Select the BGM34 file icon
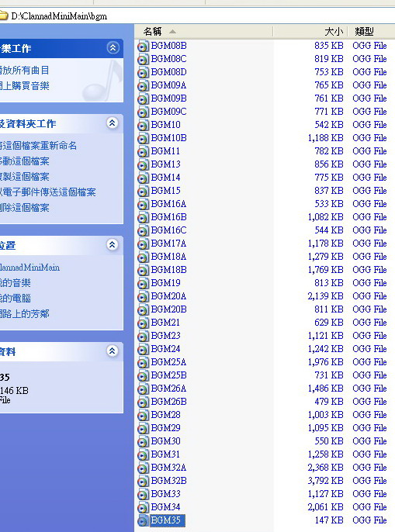 pos(143,507)
